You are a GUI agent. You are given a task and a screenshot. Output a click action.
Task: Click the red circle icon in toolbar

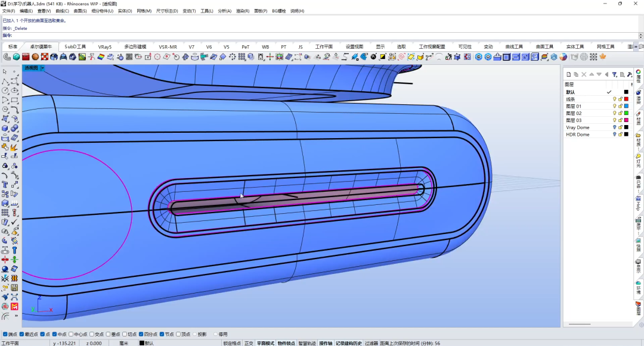pos(157,57)
